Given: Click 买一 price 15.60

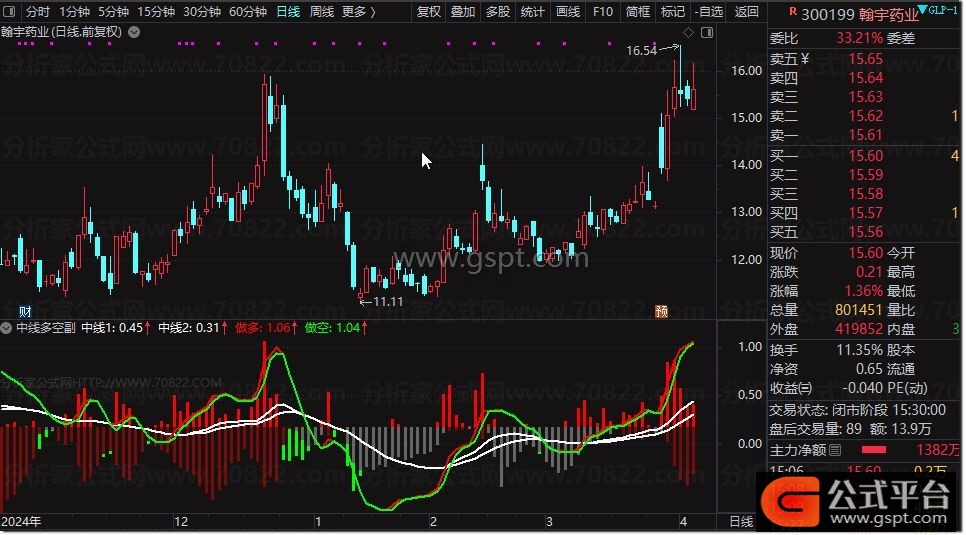Looking at the screenshot, I should point(866,156).
